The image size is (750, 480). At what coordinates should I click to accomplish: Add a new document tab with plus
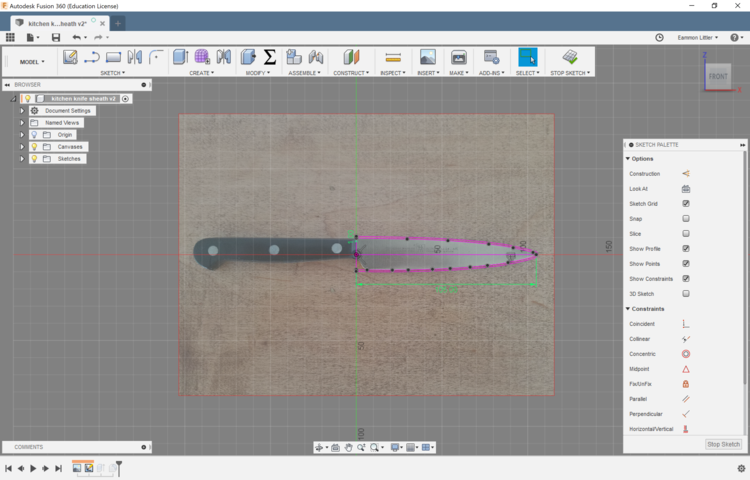pyautogui.click(x=118, y=23)
